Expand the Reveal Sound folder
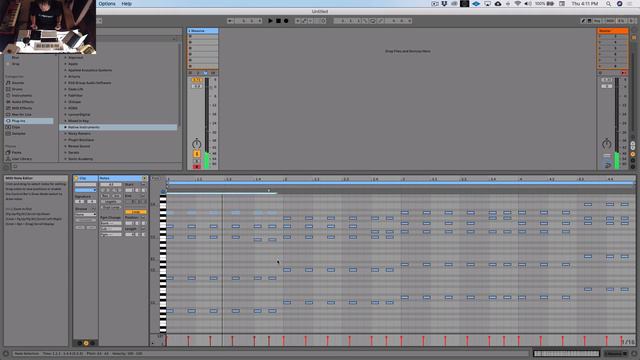 (x=65, y=146)
